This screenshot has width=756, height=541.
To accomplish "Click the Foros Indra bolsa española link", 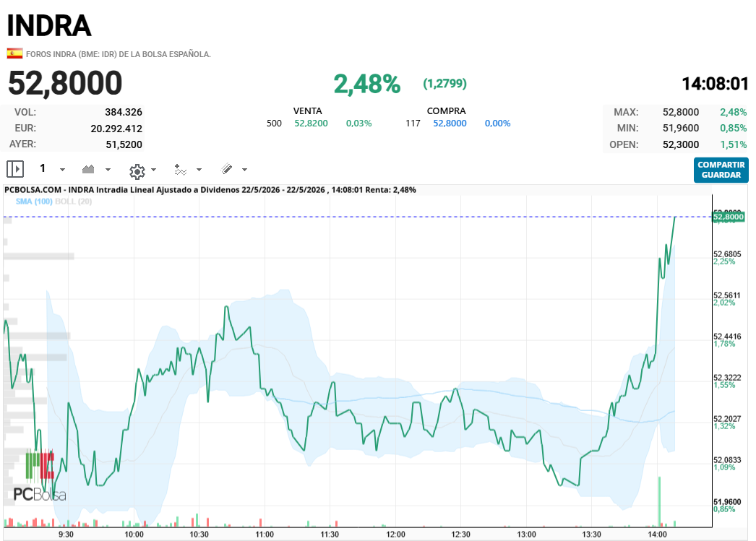I will click(x=118, y=54).
